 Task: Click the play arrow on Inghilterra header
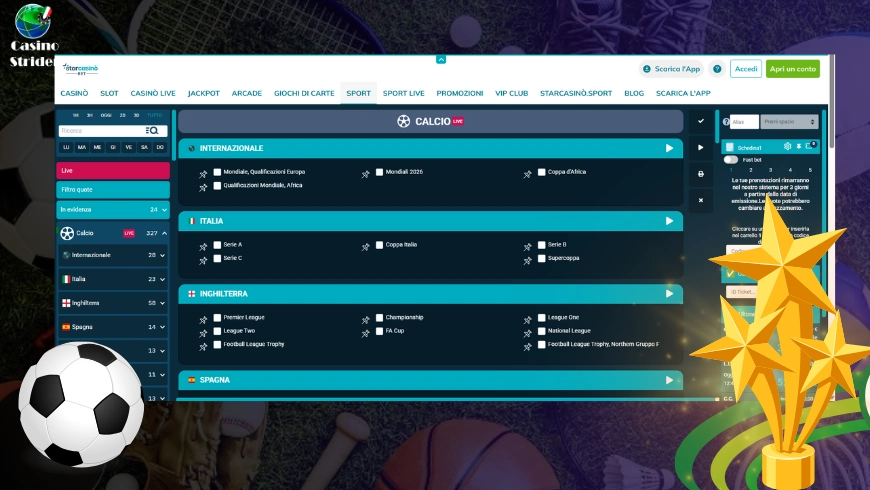click(x=669, y=294)
